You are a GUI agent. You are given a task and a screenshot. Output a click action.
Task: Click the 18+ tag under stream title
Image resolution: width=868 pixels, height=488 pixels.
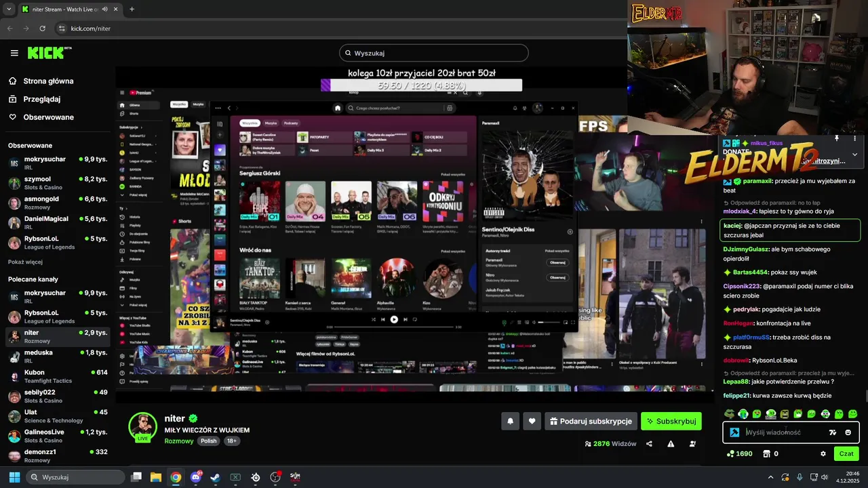(x=231, y=441)
